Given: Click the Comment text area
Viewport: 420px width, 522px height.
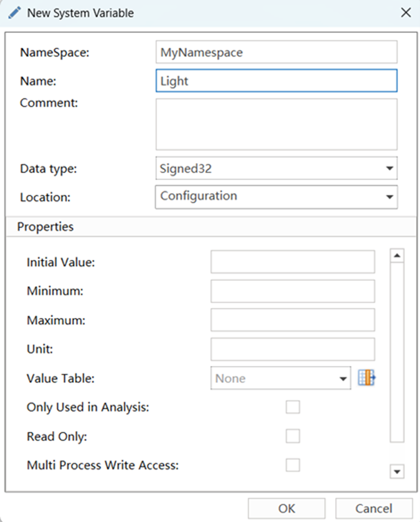Looking at the screenshot, I should [276, 124].
